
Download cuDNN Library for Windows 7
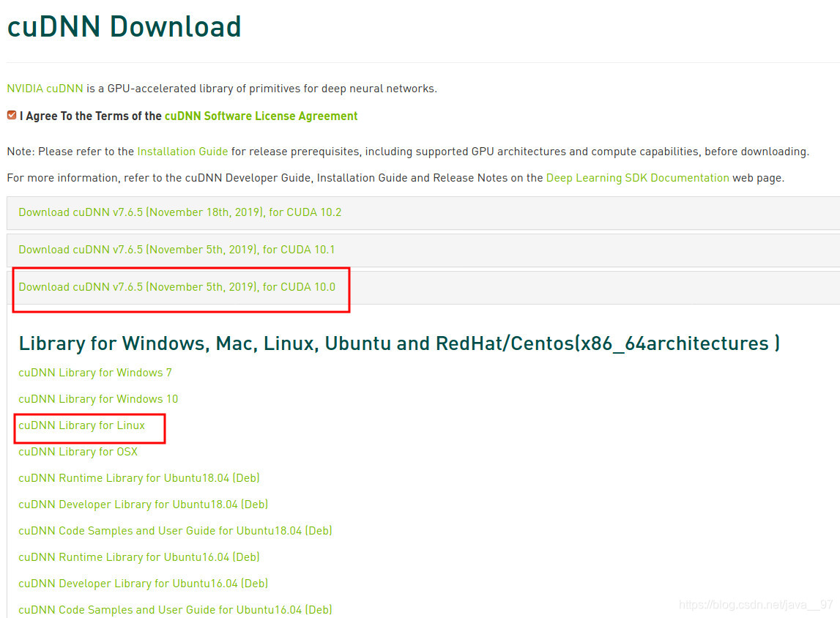(x=95, y=373)
